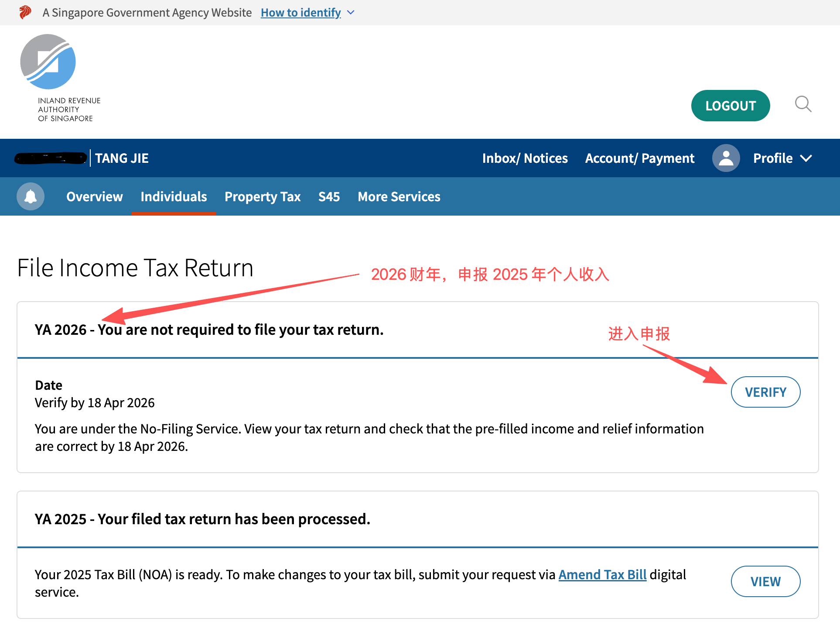This screenshot has width=840, height=639.
Task: Open the search icon
Action: pyautogui.click(x=803, y=105)
